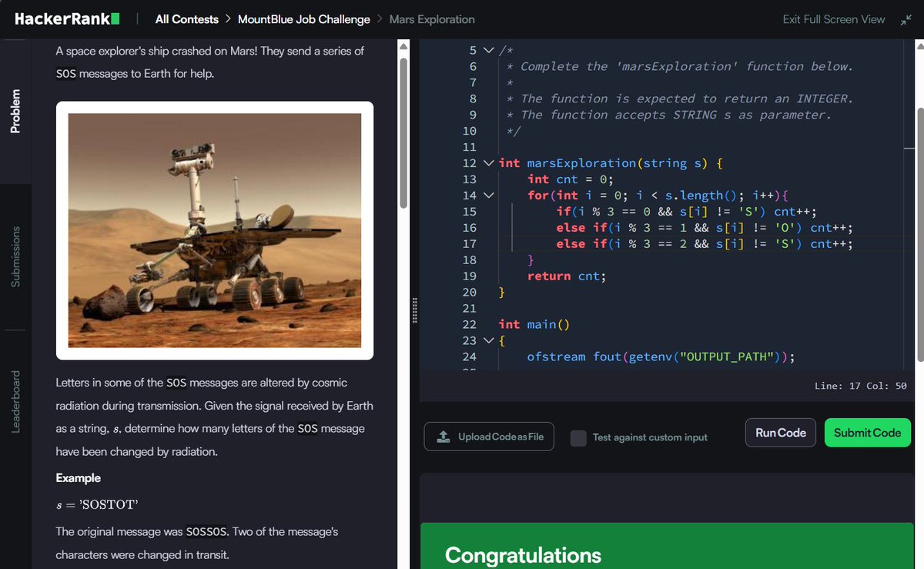The width and height of the screenshot is (924, 569).
Task: Open MountBlue Job Challenge breadcrumb
Action: (304, 19)
